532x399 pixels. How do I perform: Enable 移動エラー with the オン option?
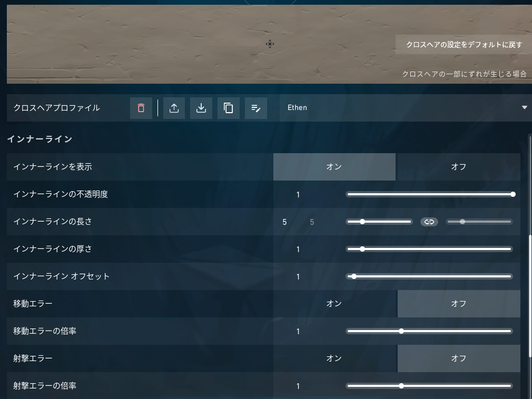(x=334, y=303)
